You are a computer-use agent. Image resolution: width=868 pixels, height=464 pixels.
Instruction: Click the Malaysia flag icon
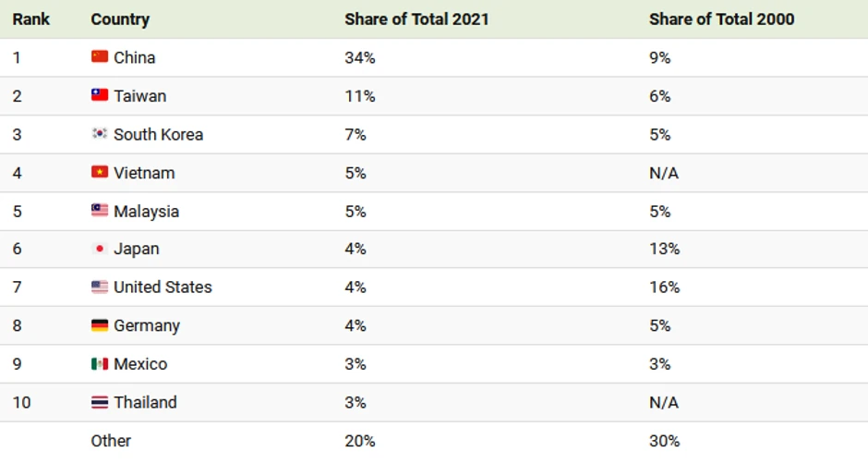[x=100, y=211]
